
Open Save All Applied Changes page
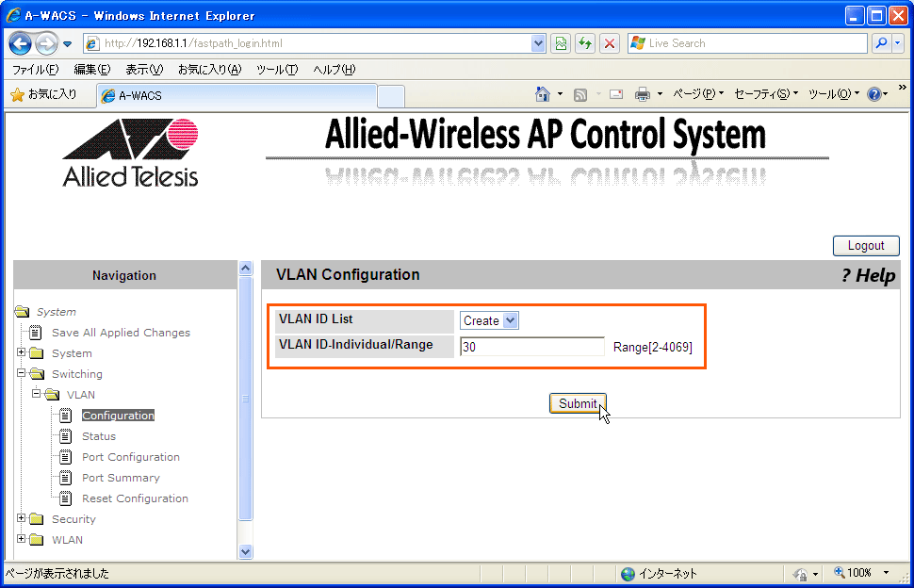point(121,333)
